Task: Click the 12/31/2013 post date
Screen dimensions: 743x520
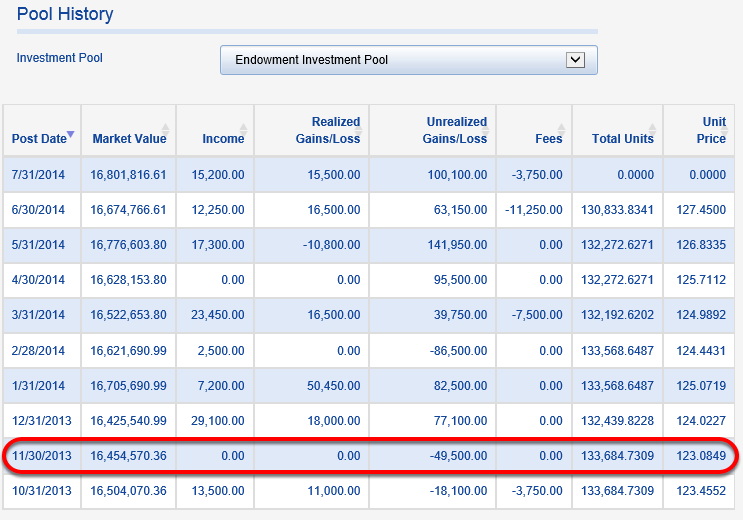Action: click(42, 421)
